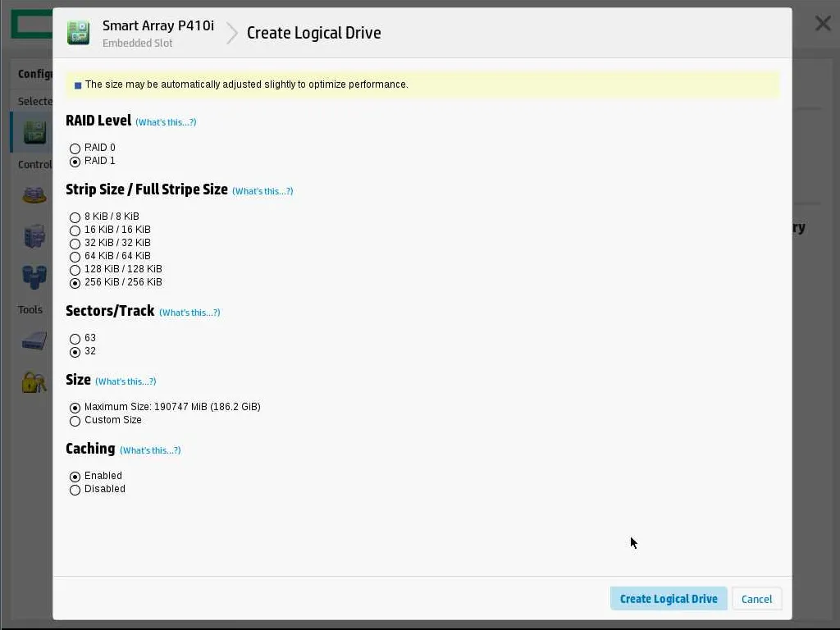840x630 pixels.
Task: Open What's this help for RAID Level
Action: pos(166,122)
